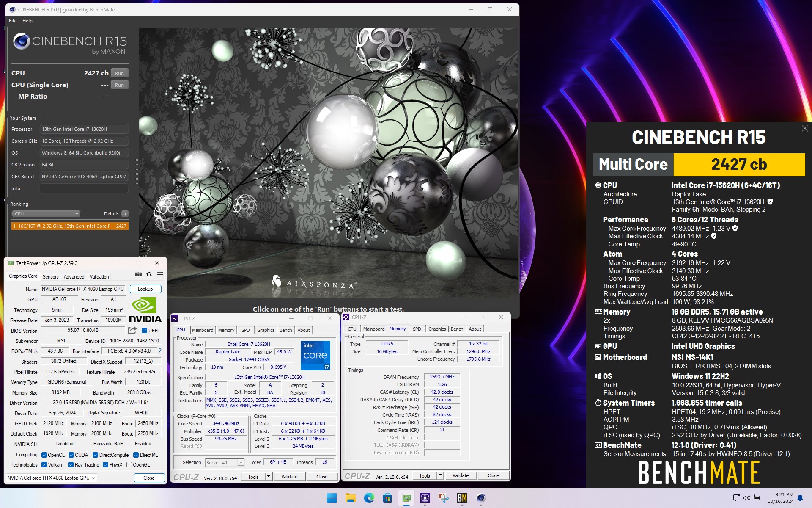The height and width of the screenshot is (508, 812).
Task: Select the 16C/16T ranking entry in Cinebench
Action: [70, 226]
